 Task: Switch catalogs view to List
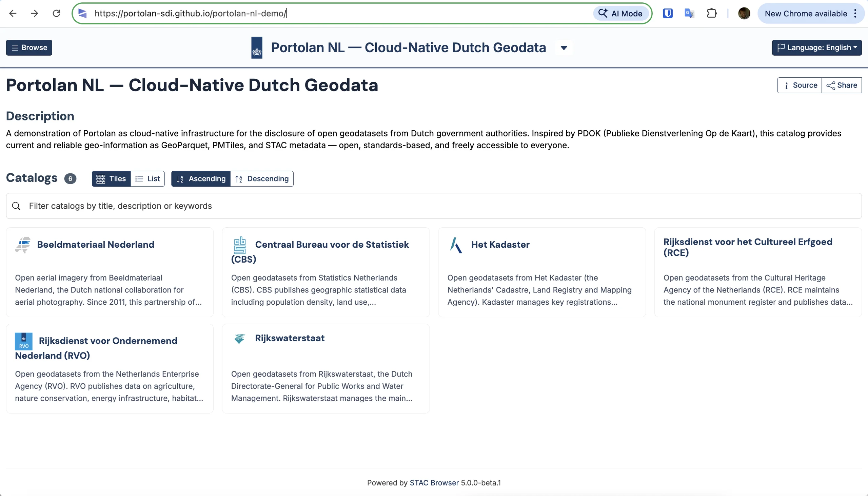click(147, 179)
